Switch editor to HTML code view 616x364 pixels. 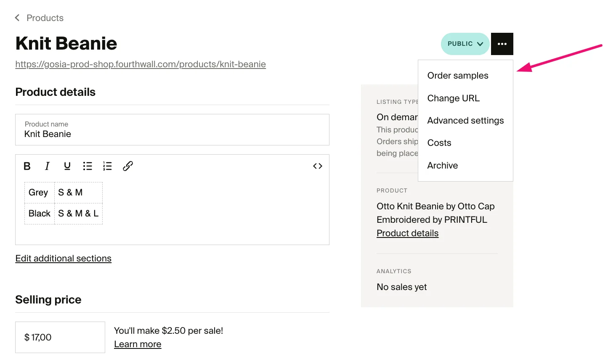pyautogui.click(x=318, y=166)
